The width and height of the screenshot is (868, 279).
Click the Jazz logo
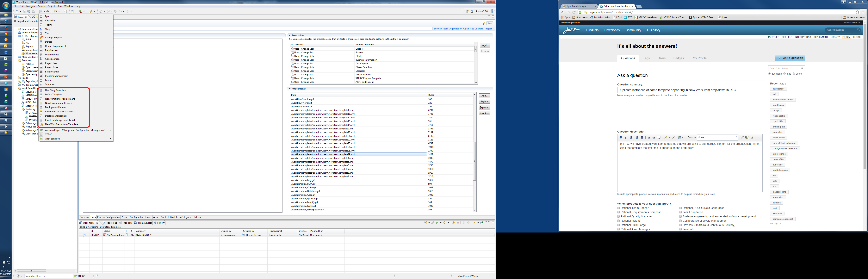pos(571,30)
